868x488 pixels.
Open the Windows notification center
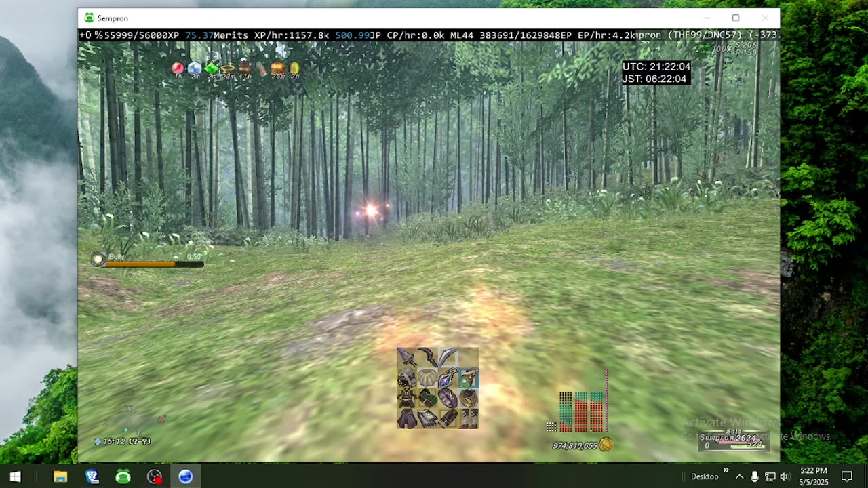tap(847, 476)
